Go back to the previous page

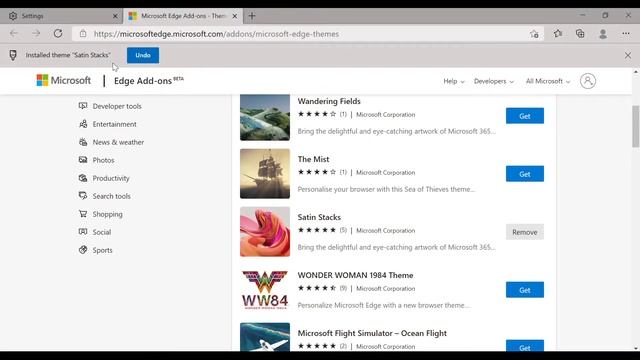click(14, 34)
